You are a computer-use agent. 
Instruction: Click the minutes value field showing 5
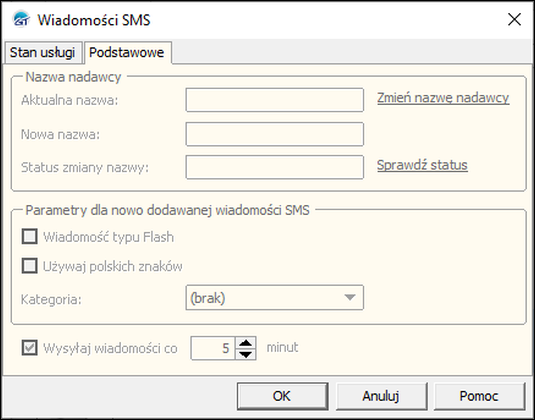[x=213, y=348]
